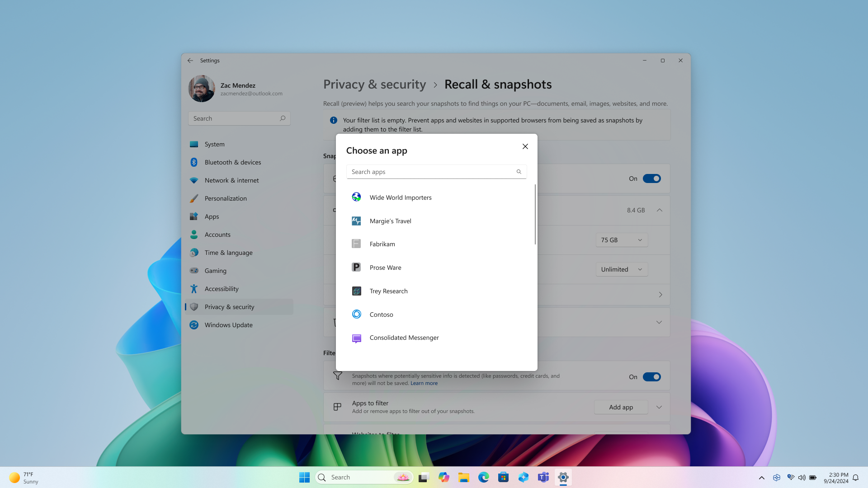Viewport: 868px width, 488px height.
Task: Select the Prose Ware app icon
Action: click(356, 267)
